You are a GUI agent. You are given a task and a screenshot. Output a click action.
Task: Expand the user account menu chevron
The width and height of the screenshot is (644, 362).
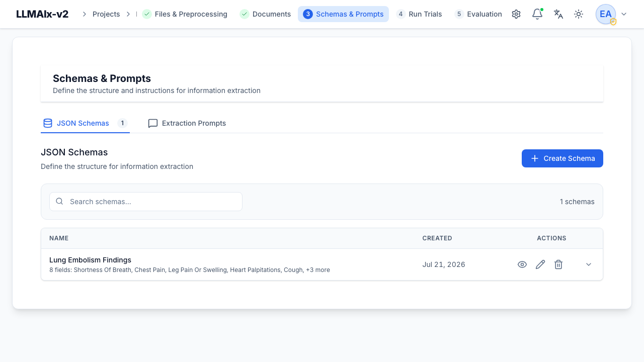click(624, 14)
